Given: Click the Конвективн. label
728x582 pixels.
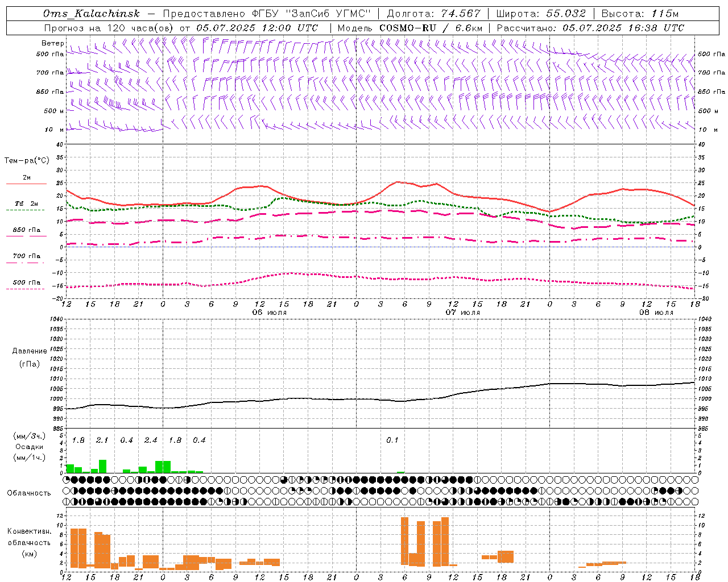Looking at the screenshot, I should point(29,531).
